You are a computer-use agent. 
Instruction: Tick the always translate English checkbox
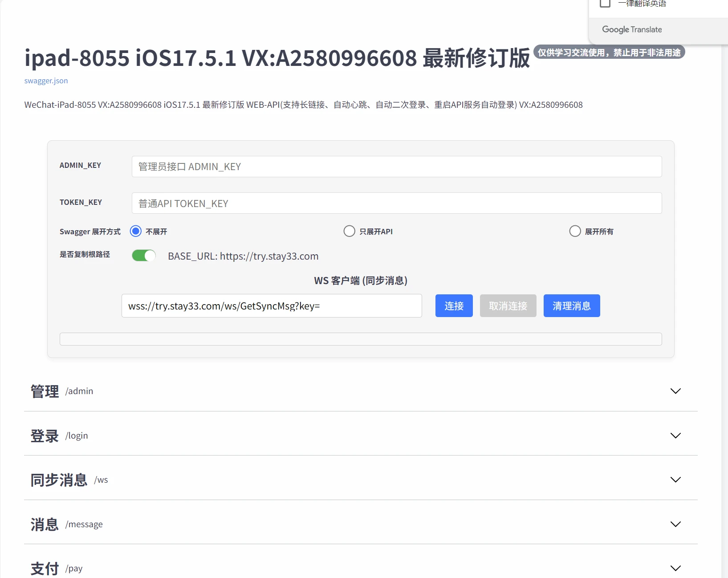click(605, 3)
